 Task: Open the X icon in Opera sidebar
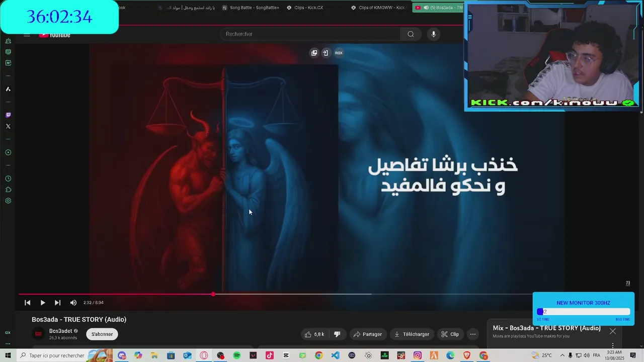8,126
